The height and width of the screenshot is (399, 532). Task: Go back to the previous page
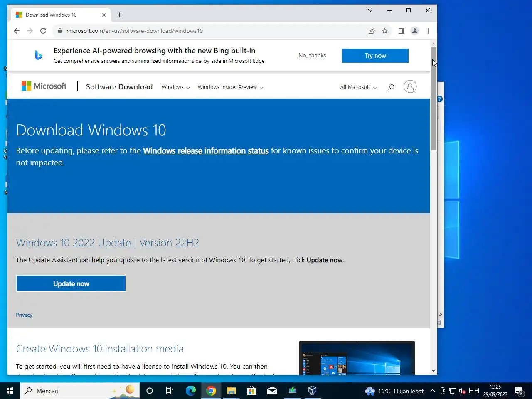tap(17, 31)
